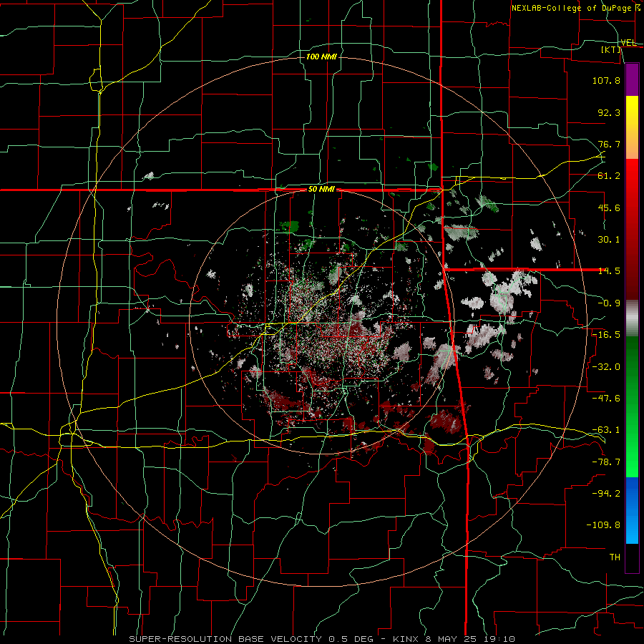644x644 pixels.
Task: Click the 92.3 velocity scale value
Action: (x=609, y=112)
